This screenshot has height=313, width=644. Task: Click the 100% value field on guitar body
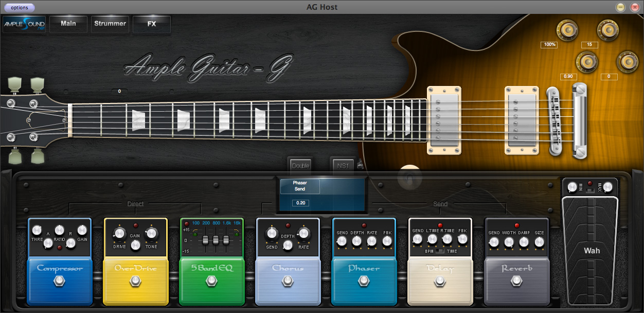(549, 45)
